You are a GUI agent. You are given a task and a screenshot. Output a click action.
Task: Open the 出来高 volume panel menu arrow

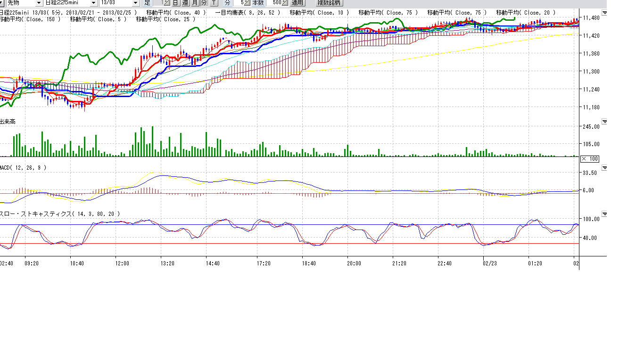(604, 122)
